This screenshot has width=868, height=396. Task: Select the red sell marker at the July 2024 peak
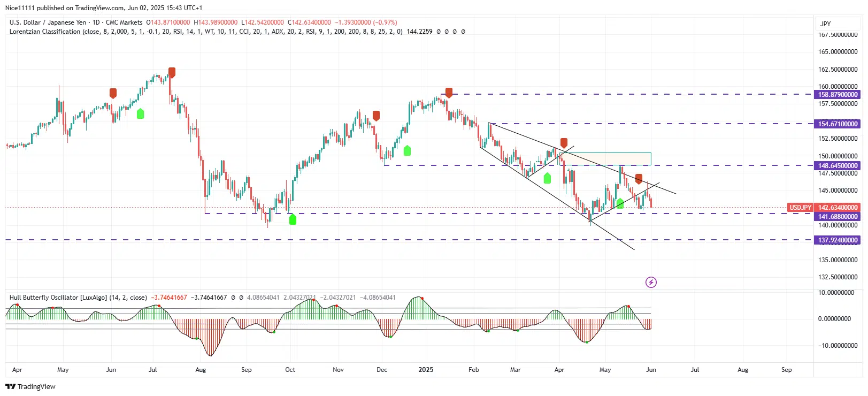pos(172,72)
